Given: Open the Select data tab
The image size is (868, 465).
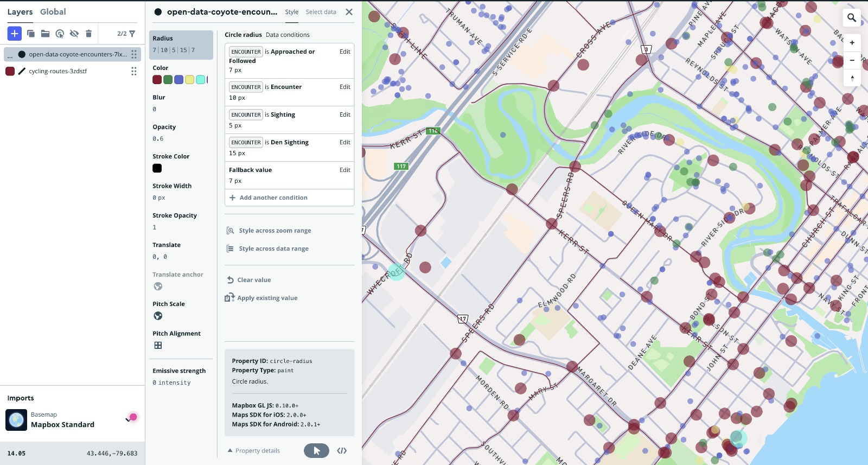Looking at the screenshot, I should tap(321, 12).
